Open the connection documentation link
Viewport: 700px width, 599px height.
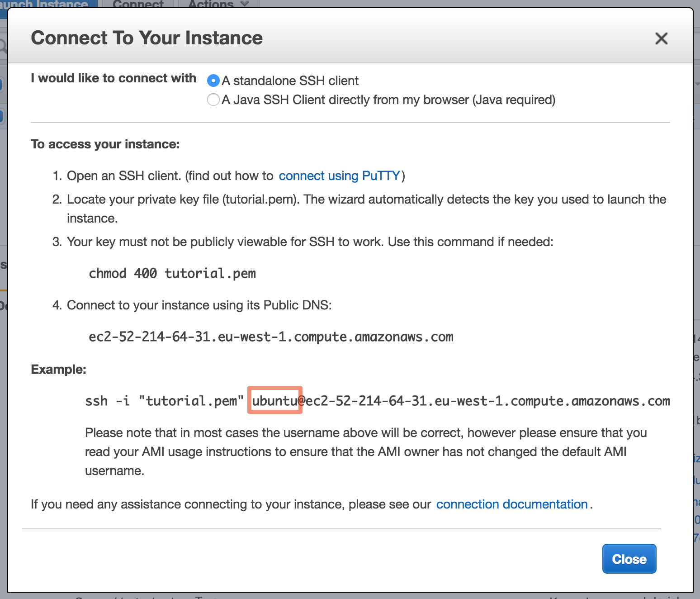coord(511,504)
